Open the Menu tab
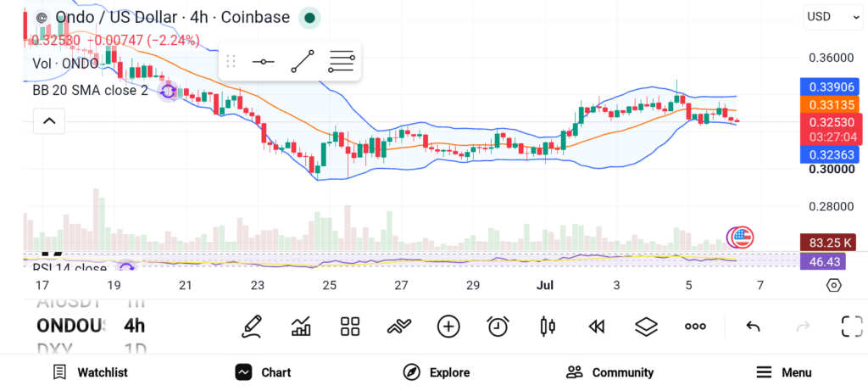The width and height of the screenshot is (868, 391). (784, 372)
